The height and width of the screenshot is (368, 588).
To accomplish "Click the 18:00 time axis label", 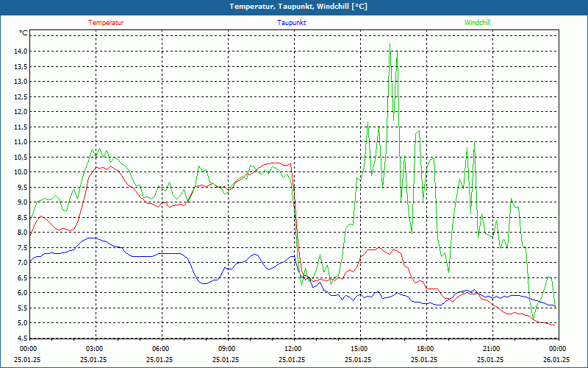I will (426, 349).
